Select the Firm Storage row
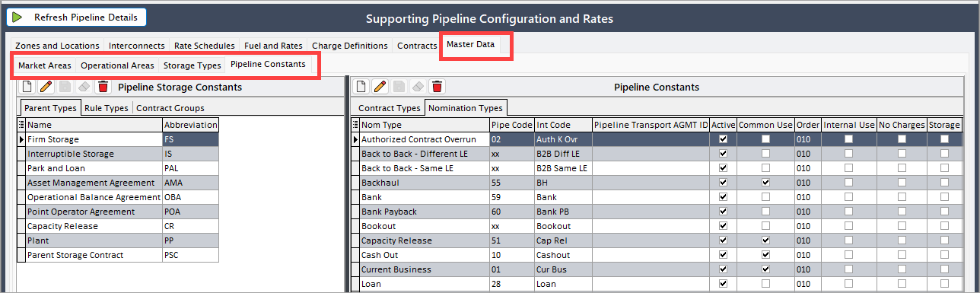The height and width of the screenshot is (293, 980). (x=118, y=139)
